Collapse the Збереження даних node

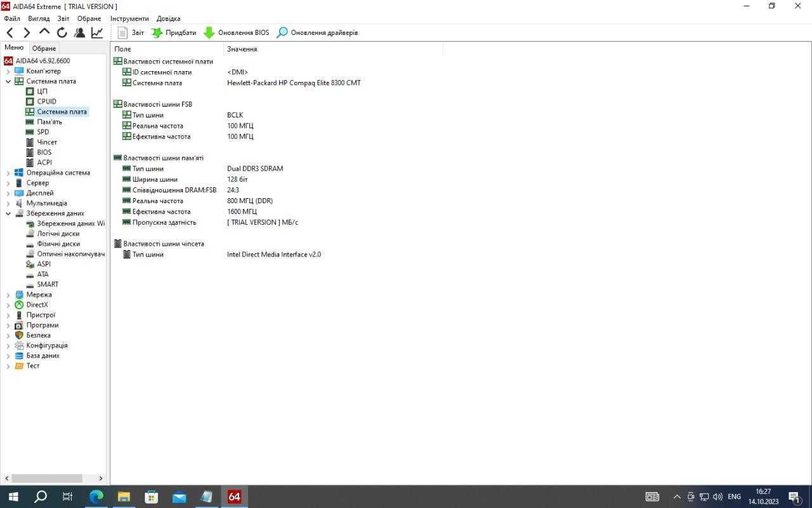(x=8, y=213)
